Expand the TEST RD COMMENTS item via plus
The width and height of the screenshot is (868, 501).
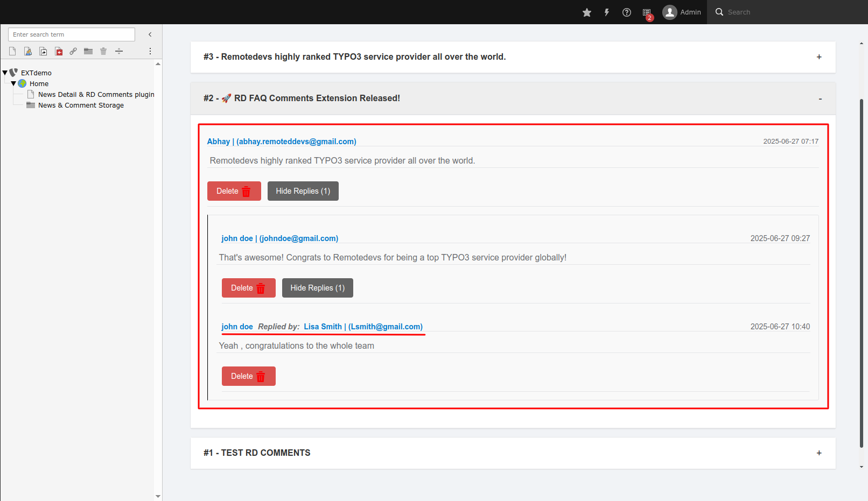818,453
